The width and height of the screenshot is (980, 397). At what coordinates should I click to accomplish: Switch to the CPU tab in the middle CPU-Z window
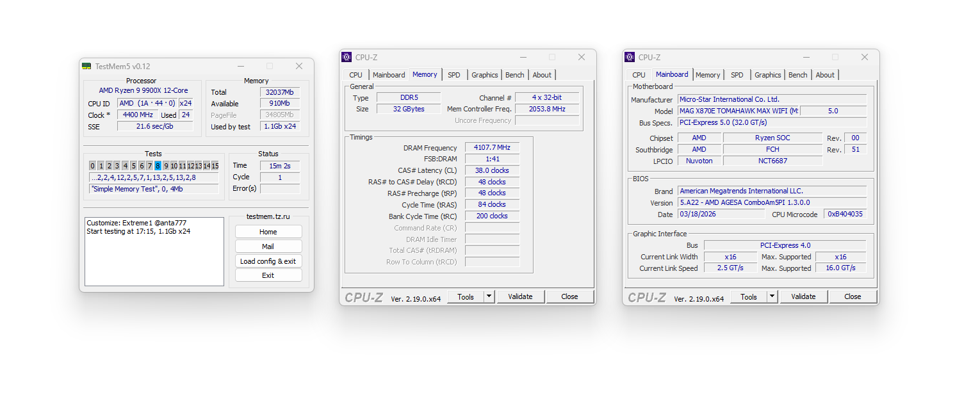355,74
